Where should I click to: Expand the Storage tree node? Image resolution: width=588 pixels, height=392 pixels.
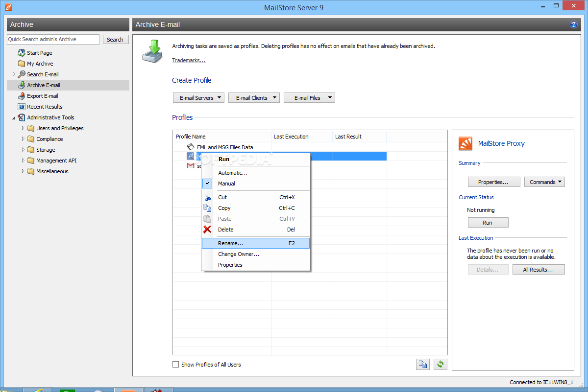(23, 150)
